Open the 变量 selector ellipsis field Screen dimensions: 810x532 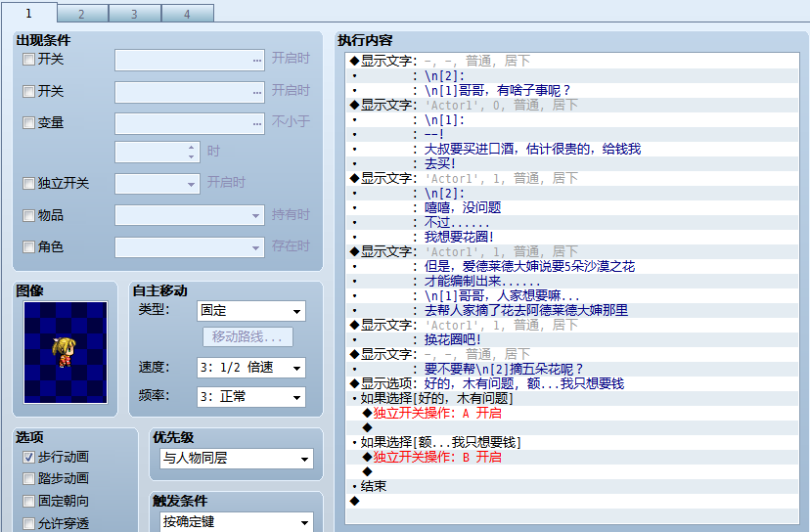point(190,123)
